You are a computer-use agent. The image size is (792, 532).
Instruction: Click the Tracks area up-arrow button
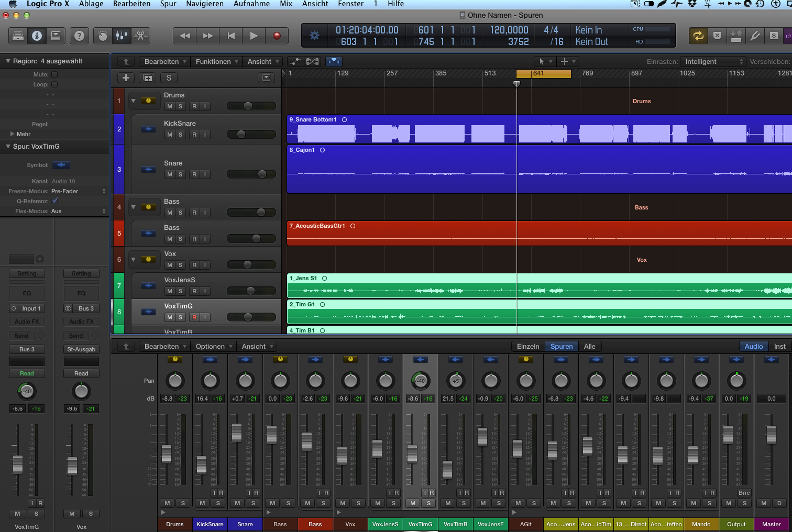126,61
